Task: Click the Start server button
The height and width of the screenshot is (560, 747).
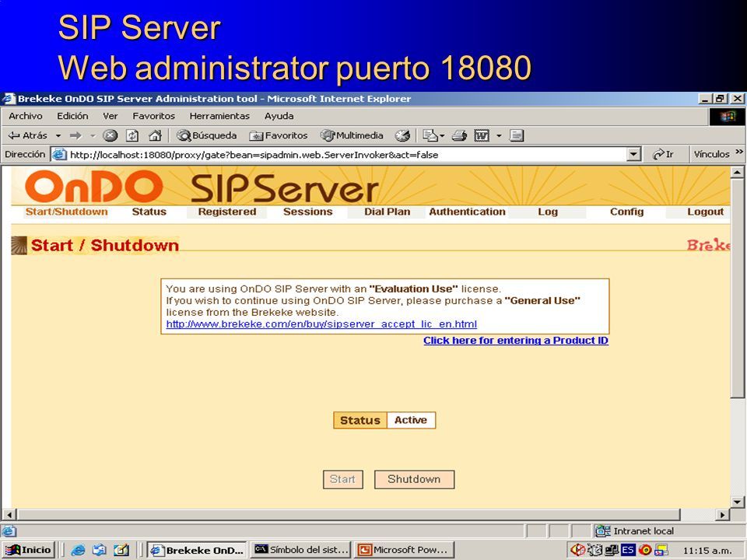Action: [x=343, y=480]
